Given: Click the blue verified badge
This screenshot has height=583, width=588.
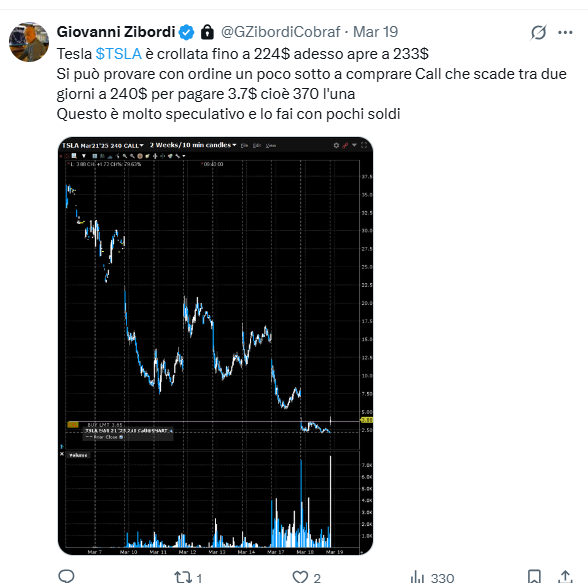Looking at the screenshot, I should [x=186, y=33].
